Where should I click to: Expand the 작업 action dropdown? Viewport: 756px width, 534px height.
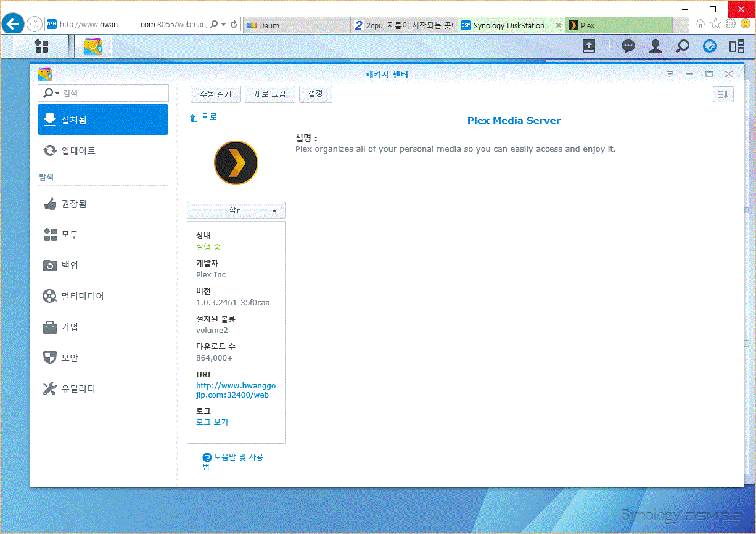coord(236,210)
